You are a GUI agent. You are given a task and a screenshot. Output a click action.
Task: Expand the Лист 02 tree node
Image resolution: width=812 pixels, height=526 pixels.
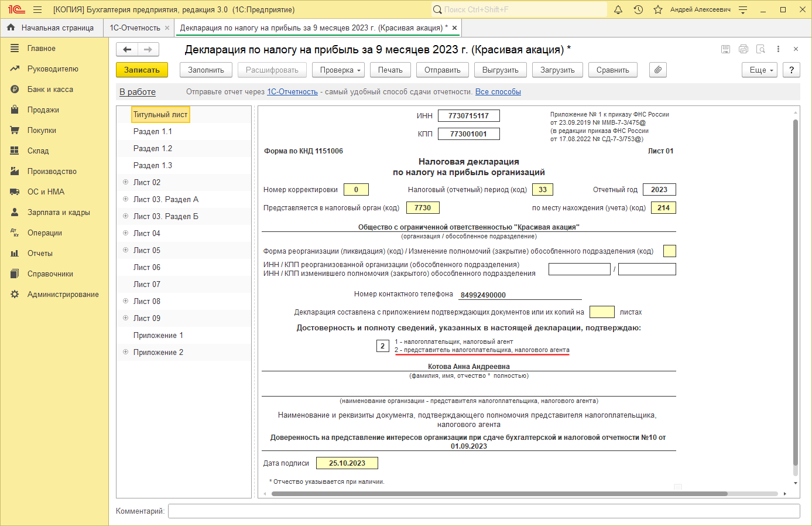tap(125, 182)
